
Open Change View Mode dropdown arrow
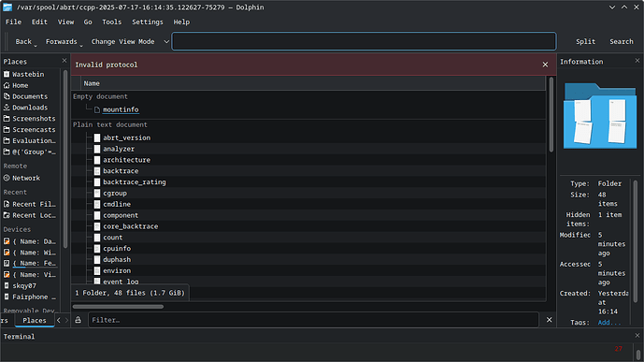pos(166,41)
